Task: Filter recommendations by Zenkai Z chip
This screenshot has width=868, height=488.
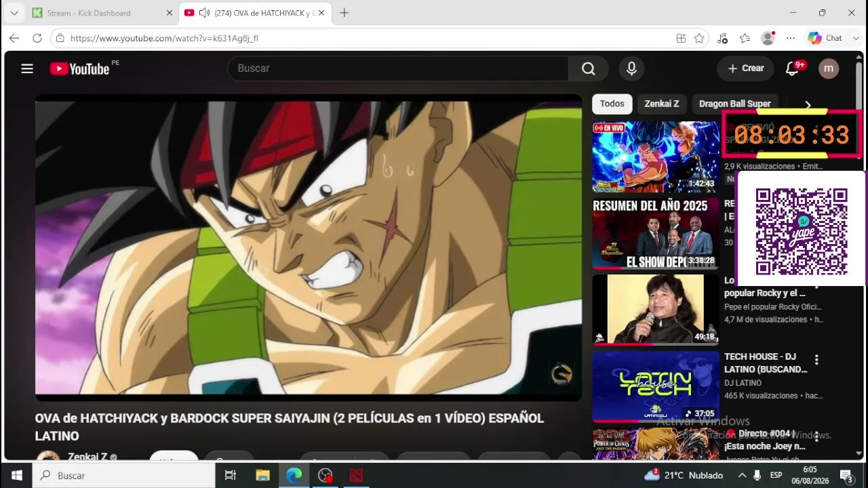Action: 661,104
